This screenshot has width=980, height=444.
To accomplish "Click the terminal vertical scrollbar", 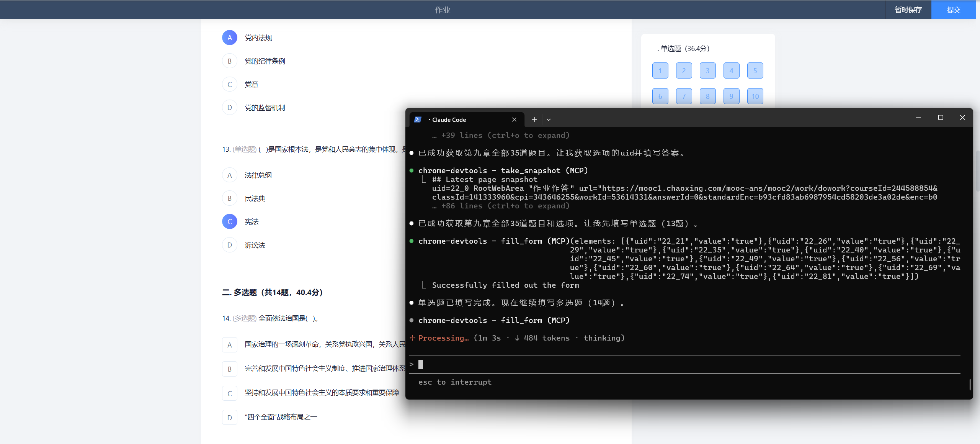I will pos(970,384).
